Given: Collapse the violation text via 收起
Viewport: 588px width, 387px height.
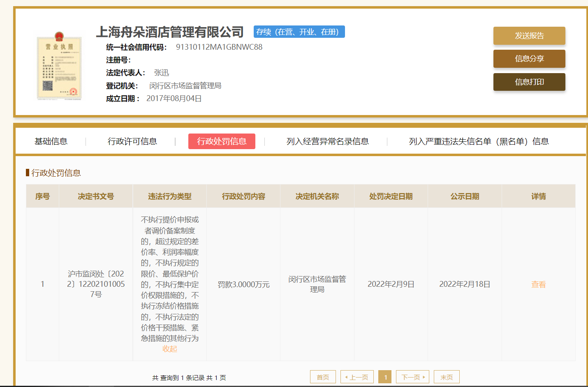Looking at the screenshot, I should [x=170, y=349].
